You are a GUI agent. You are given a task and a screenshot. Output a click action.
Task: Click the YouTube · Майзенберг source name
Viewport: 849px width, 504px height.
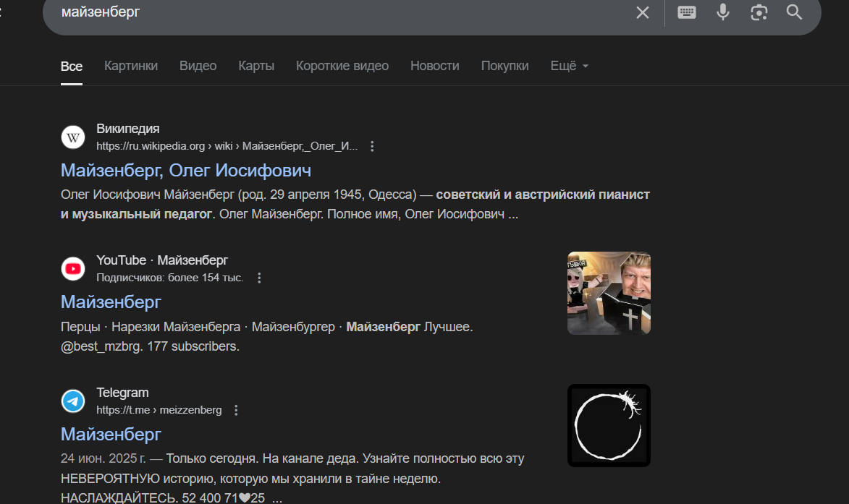click(162, 260)
